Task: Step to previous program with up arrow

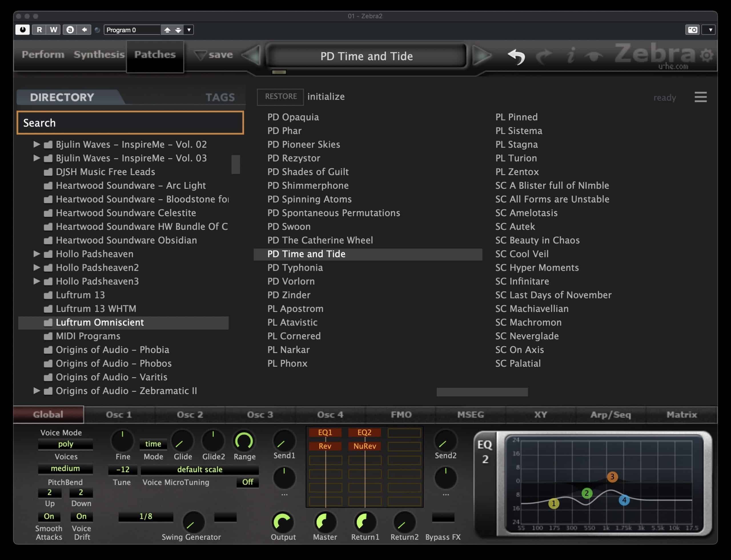Action: point(167,30)
